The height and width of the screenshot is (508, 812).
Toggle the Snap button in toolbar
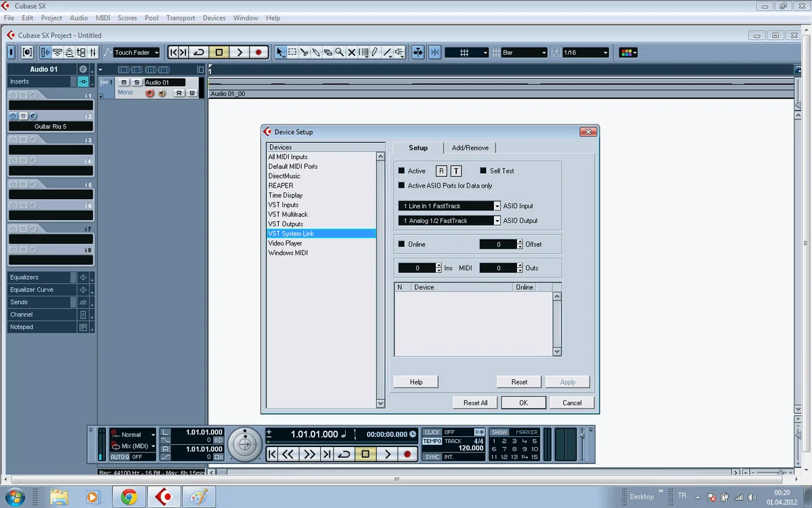434,52
